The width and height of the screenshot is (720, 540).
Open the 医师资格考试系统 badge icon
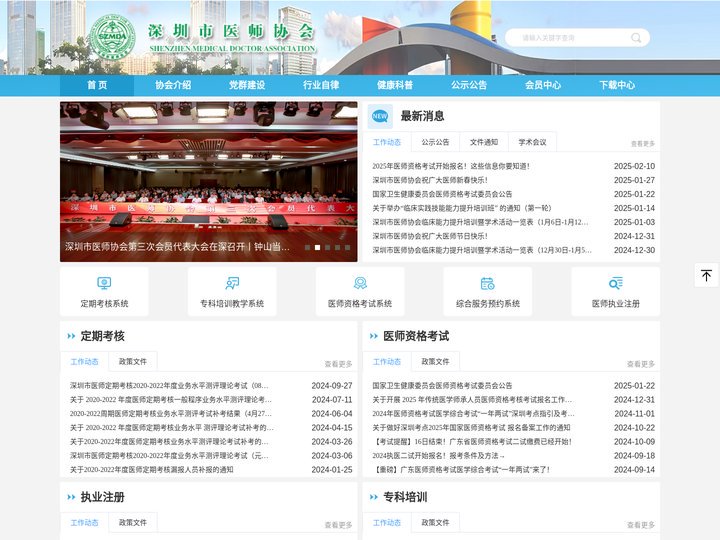coord(360,283)
